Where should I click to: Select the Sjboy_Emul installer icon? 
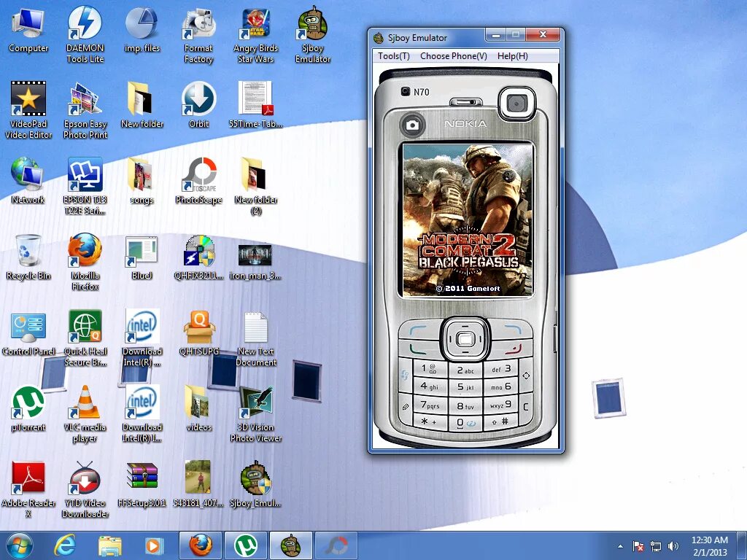click(x=255, y=484)
